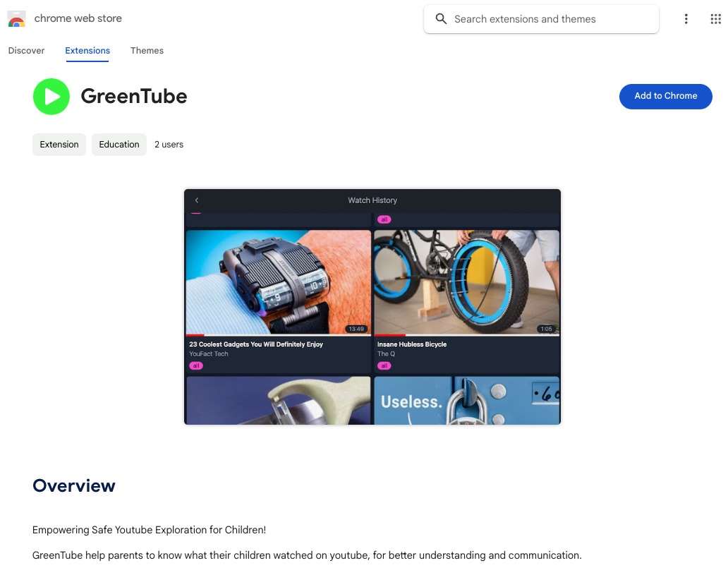Click the 'Useless.' padlock video thumbnail

[466, 400]
